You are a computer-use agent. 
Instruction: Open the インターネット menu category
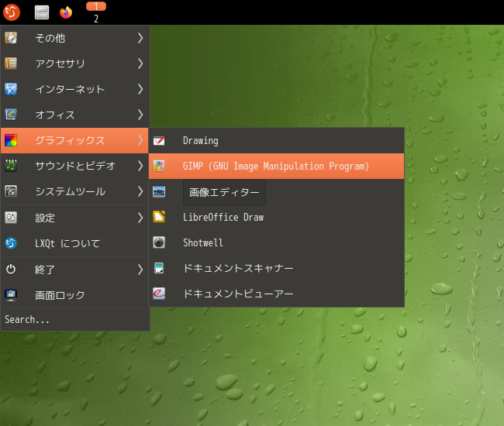click(x=74, y=89)
